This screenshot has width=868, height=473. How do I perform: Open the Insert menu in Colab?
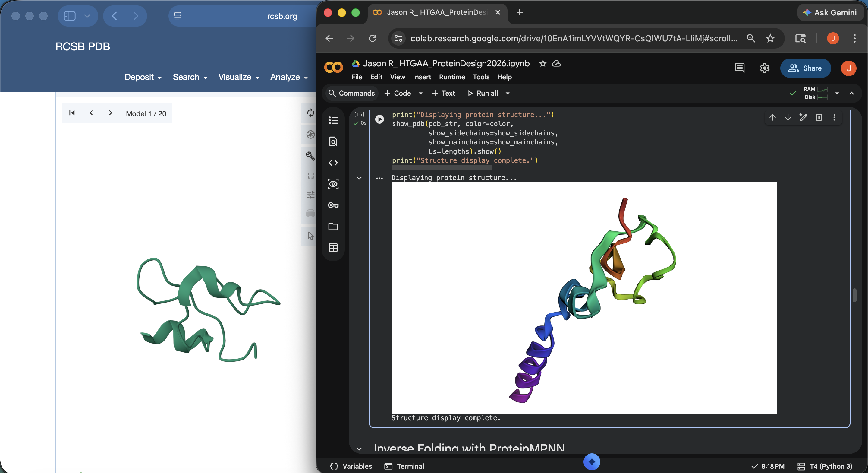tap(422, 77)
